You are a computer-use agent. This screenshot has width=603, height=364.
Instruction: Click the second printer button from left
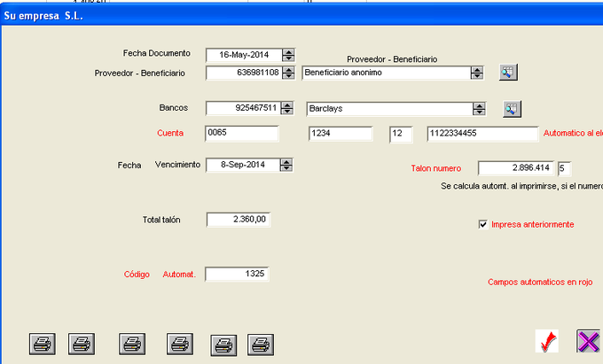82,344
